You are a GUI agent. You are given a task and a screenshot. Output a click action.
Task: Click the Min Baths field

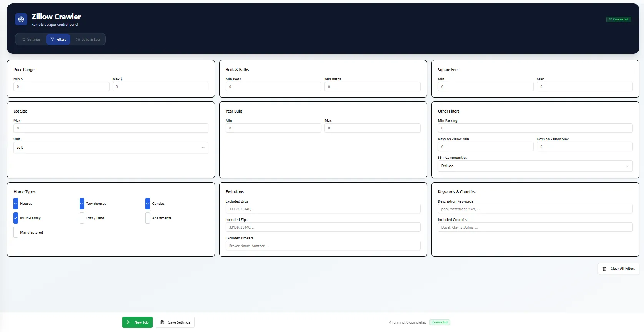[x=373, y=86]
